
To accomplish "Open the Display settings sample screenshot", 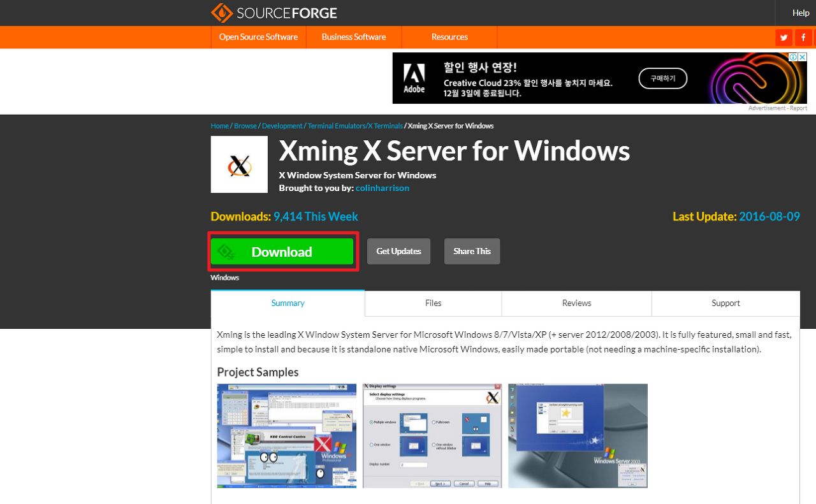I will pyautogui.click(x=432, y=436).
